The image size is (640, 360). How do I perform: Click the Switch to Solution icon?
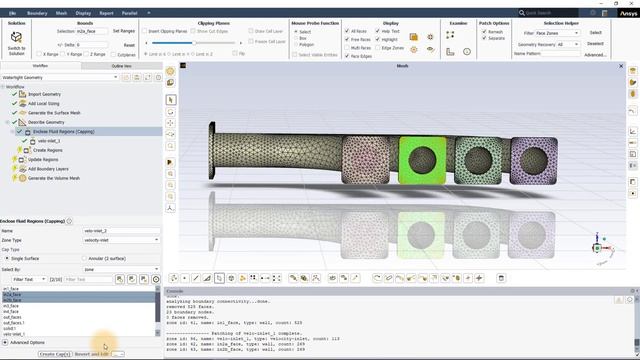[16, 37]
